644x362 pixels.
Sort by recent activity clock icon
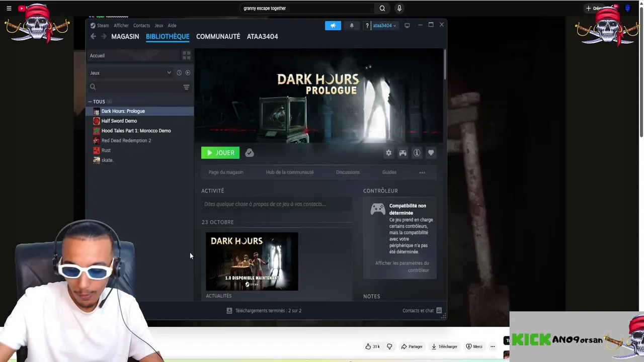(x=179, y=73)
